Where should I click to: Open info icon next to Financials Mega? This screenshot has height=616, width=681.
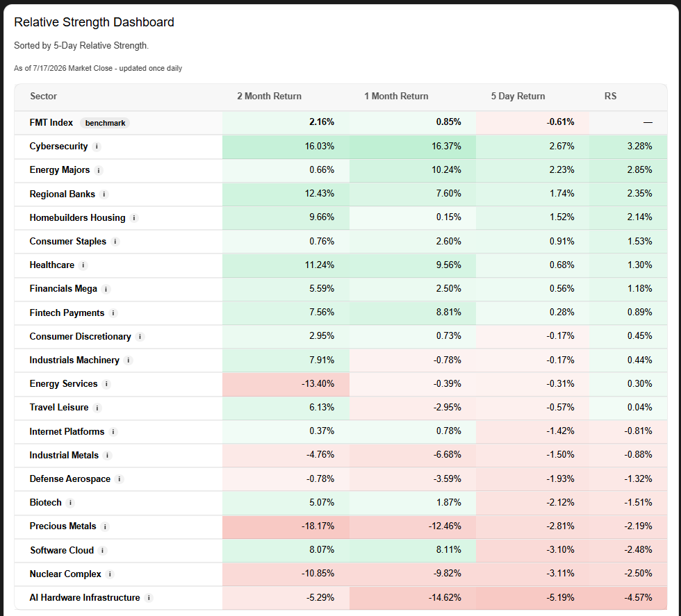point(106,289)
